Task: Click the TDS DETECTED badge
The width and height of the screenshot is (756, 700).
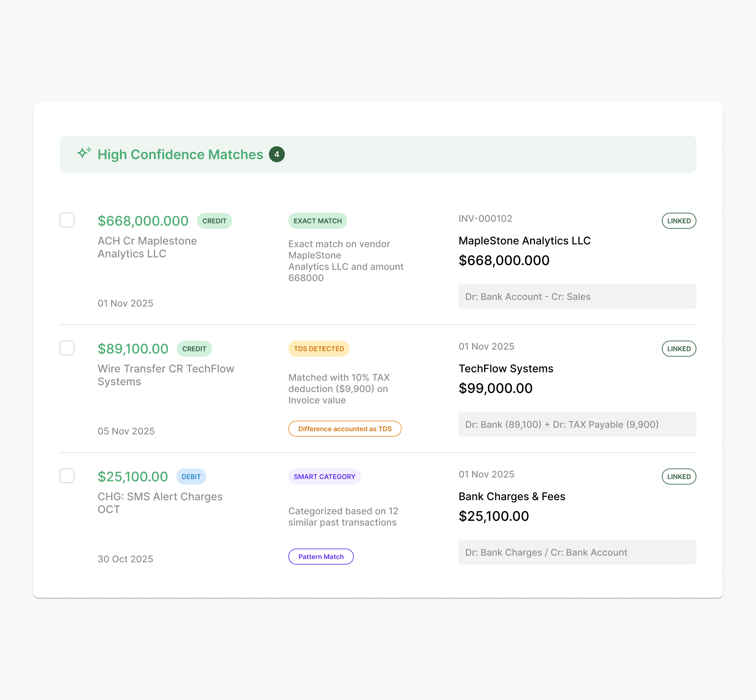Action: pos(319,348)
